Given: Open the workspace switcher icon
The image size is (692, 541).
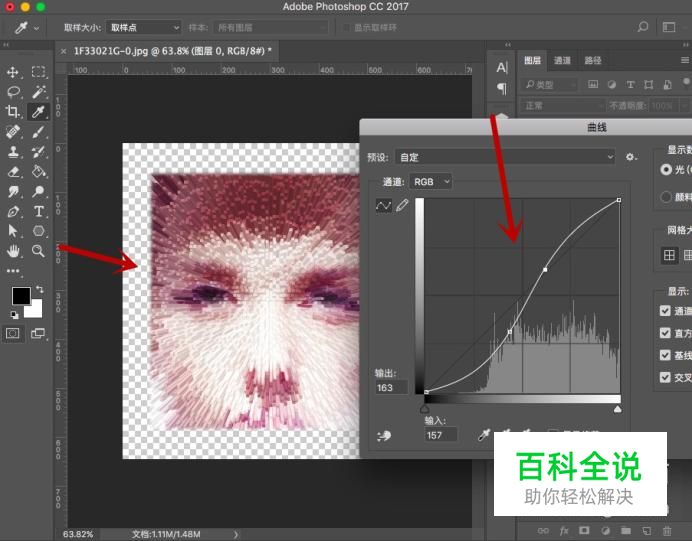Looking at the screenshot, I should pyautogui.click(x=669, y=27).
